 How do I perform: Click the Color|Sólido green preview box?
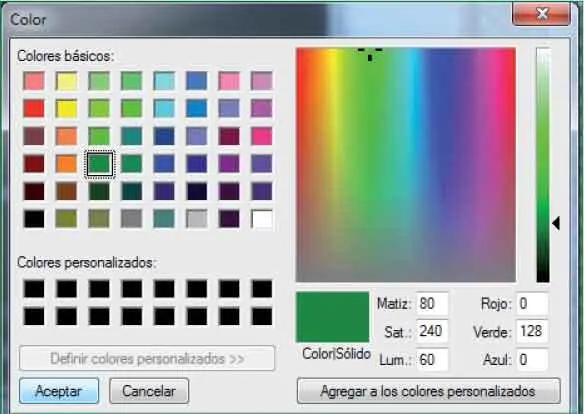(333, 317)
